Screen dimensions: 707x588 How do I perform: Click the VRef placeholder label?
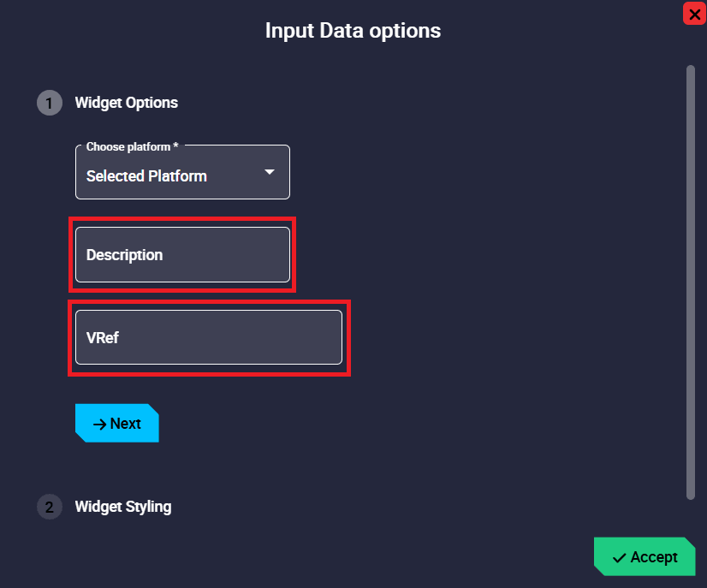[x=103, y=337]
